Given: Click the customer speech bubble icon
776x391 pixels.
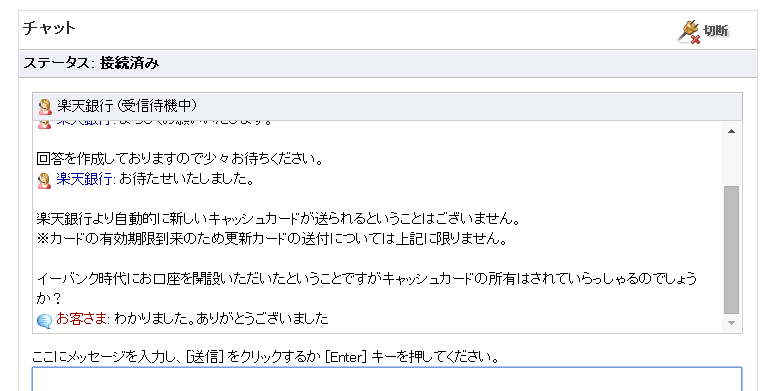Looking at the screenshot, I should (44, 321).
